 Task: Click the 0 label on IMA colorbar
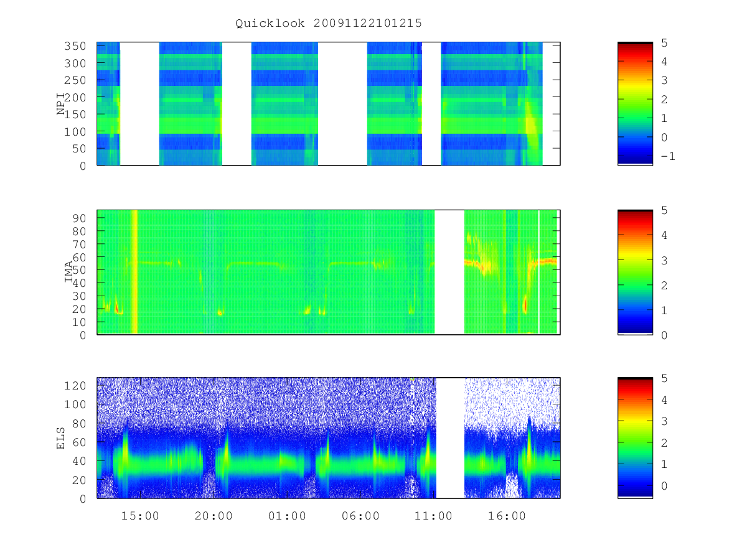coord(664,335)
